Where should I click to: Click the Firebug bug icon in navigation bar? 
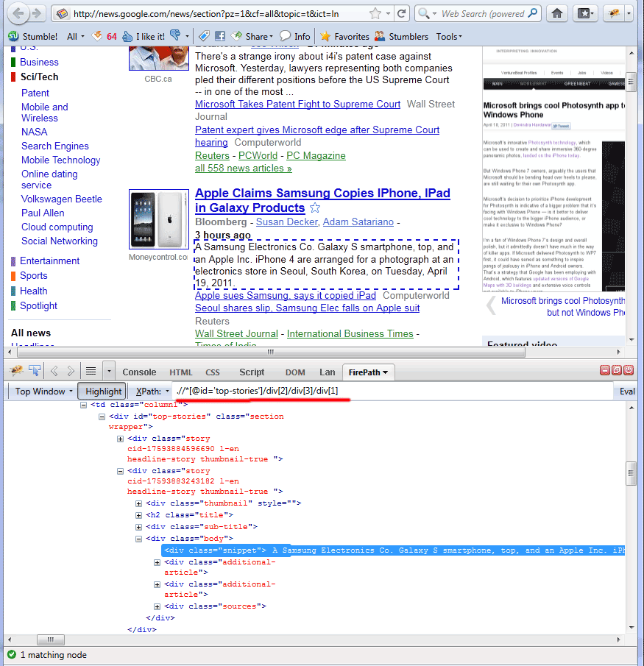(x=614, y=13)
